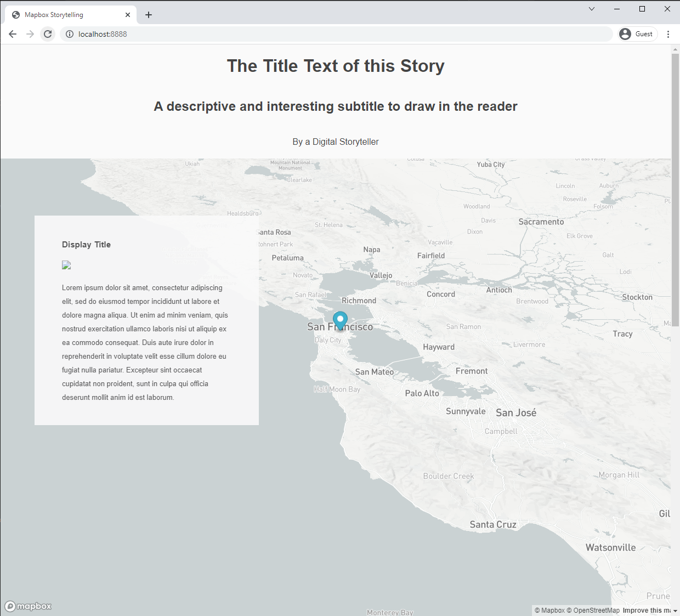Close the Mapbox Storytelling tab
This screenshot has height=616, width=680.
(128, 15)
